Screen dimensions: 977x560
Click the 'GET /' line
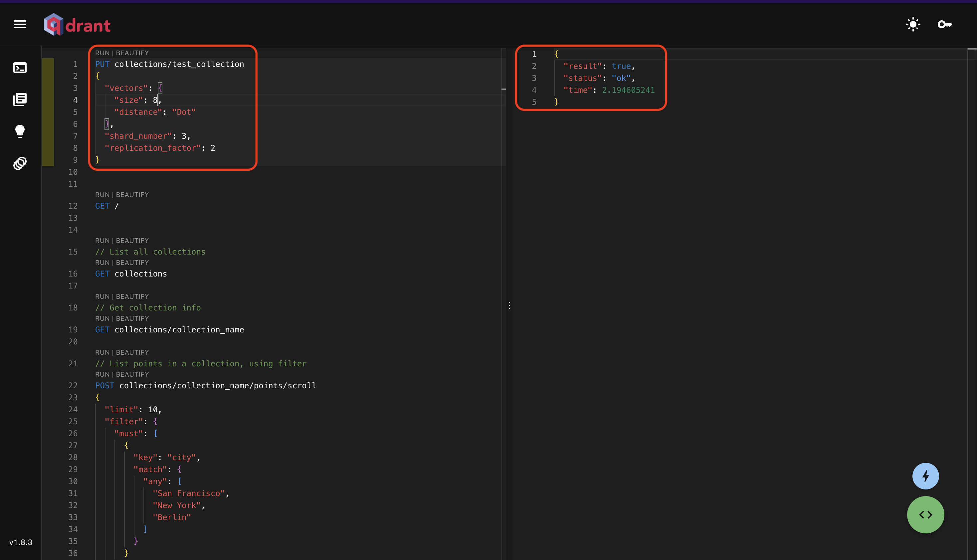pos(107,206)
